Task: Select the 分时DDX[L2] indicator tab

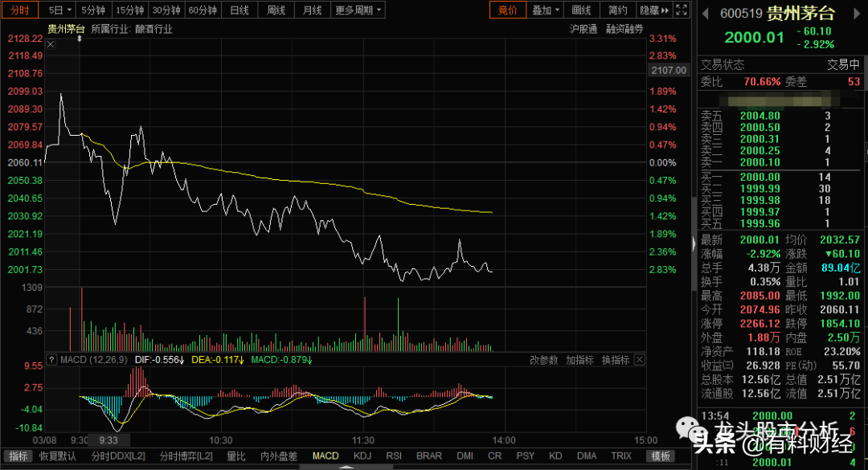Action: pyautogui.click(x=118, y=456)
